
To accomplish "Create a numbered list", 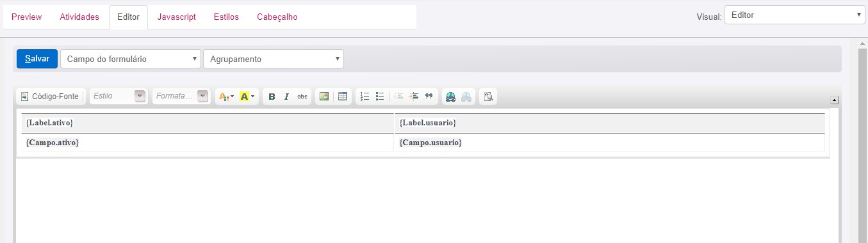I will 365,97.
